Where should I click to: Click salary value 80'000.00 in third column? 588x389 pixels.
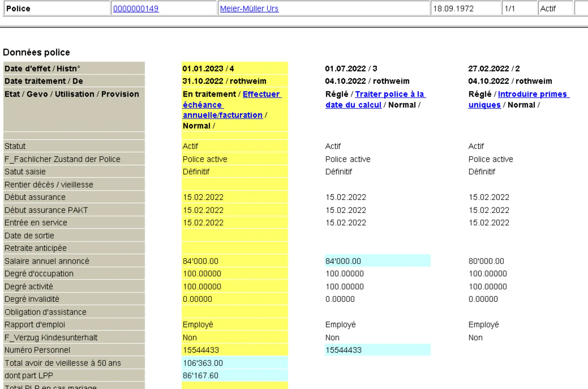(486, 261)
